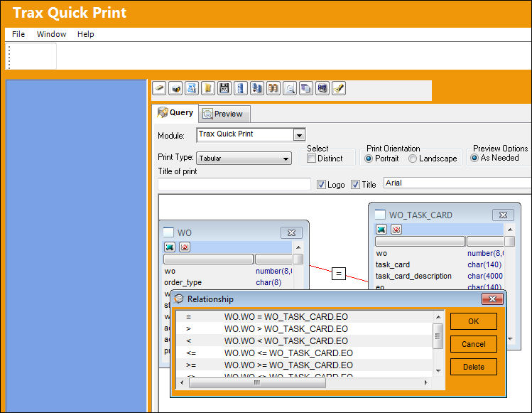Select the As Needed preview option

pos(474,158)
